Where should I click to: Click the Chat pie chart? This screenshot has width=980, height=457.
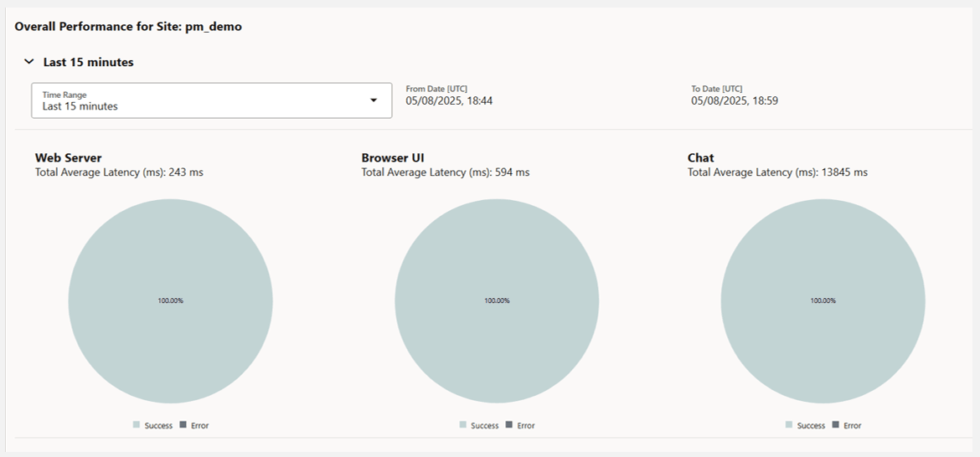pyautogui.click(x=823, y=301)
